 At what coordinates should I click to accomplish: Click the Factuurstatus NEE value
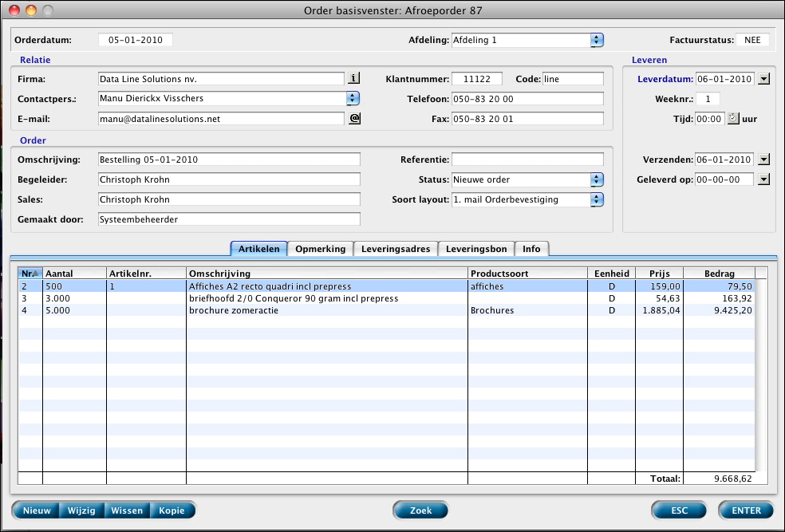tap(752, 40)
